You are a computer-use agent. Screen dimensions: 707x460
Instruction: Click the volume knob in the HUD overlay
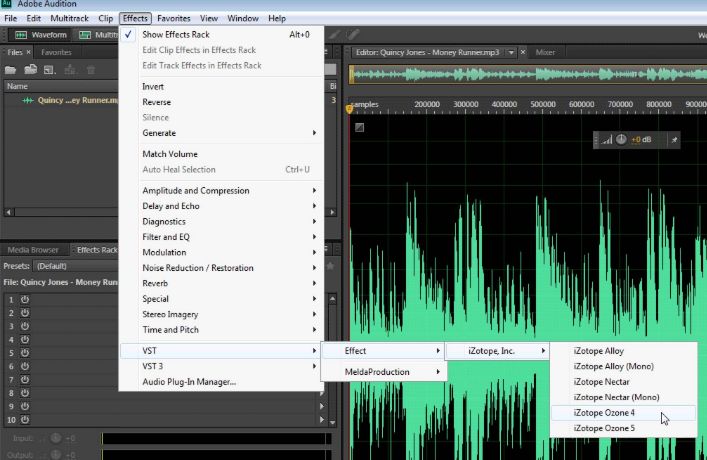click(621, 139)
